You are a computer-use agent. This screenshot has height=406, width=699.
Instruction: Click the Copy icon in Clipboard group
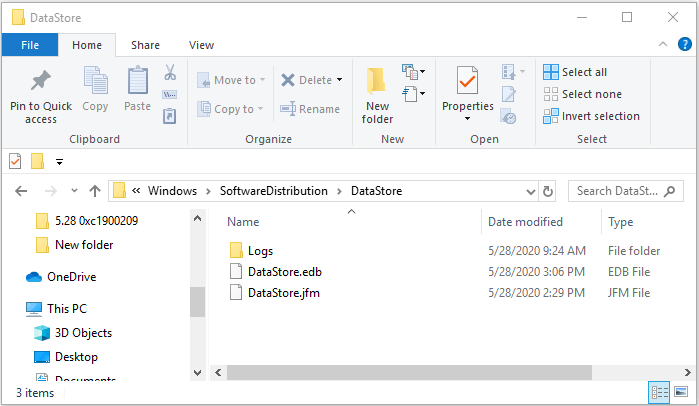click(95, 80)
